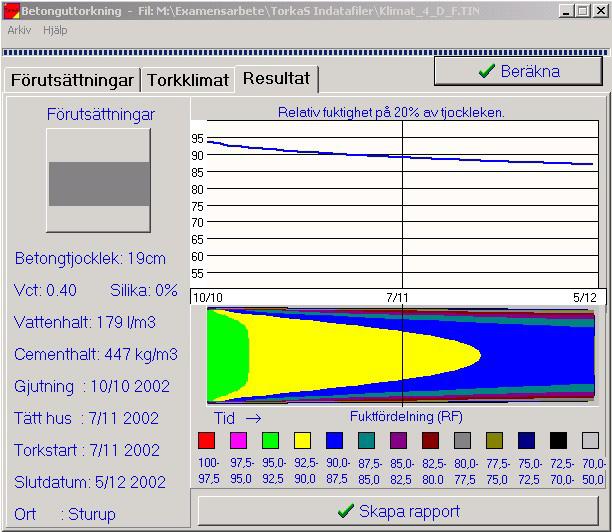The width and height of the screenshot is (612, 532).
Task: Open the Arkiv menu
Action: click(19, 30)
